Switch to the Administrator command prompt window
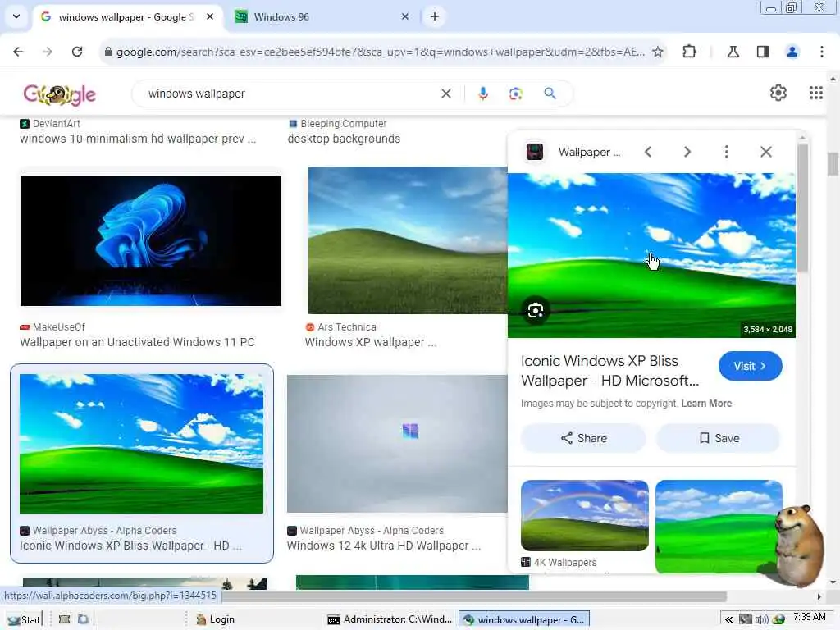 point(390,619)
